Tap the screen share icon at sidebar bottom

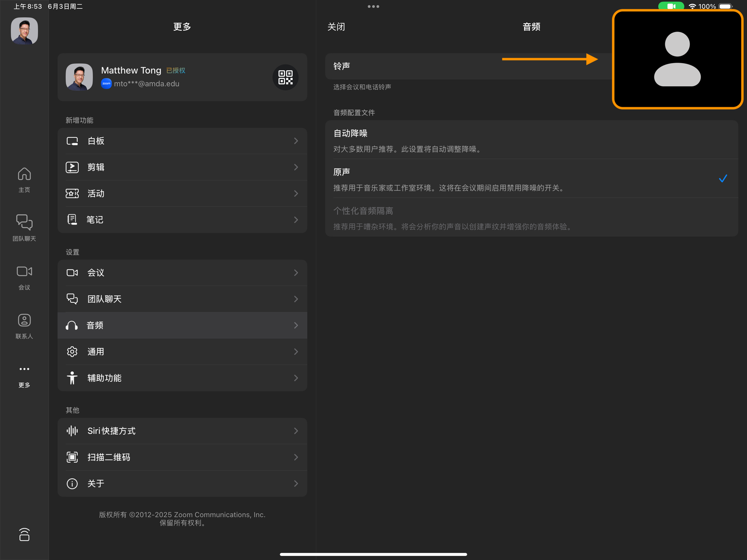click(24, 535)
